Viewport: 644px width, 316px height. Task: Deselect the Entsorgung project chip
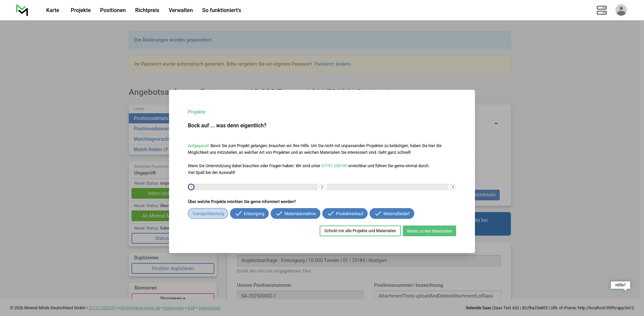pyautogui.click(x=249, y=214)
